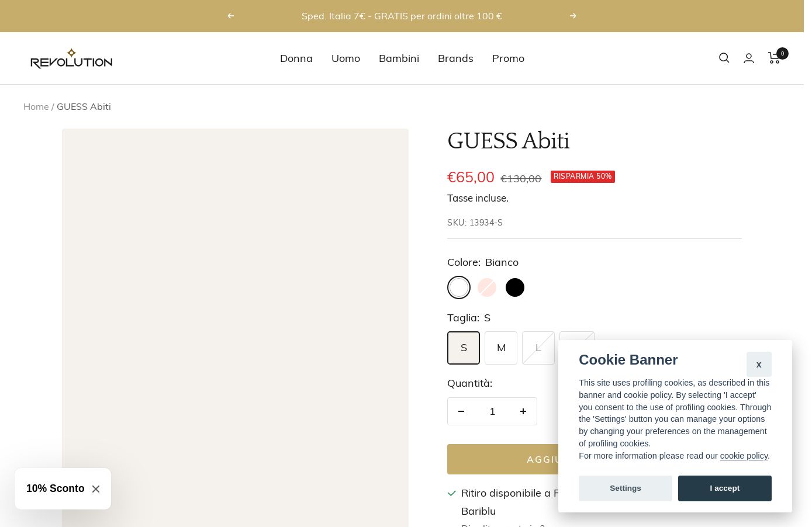Click the quantity input field
Viewport: 812px width, 527px height.
click(x=492, y=411)
